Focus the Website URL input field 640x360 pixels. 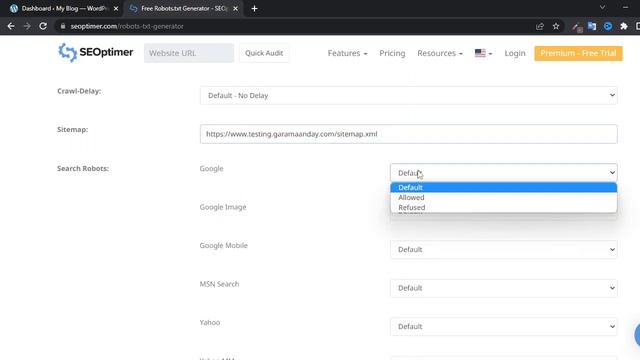tap(189, 53)
